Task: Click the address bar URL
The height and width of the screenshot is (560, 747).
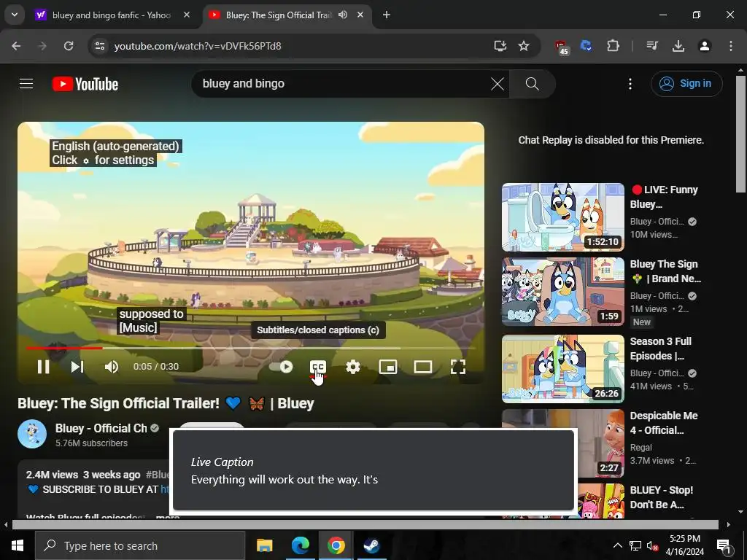Action: pos(198,46)
